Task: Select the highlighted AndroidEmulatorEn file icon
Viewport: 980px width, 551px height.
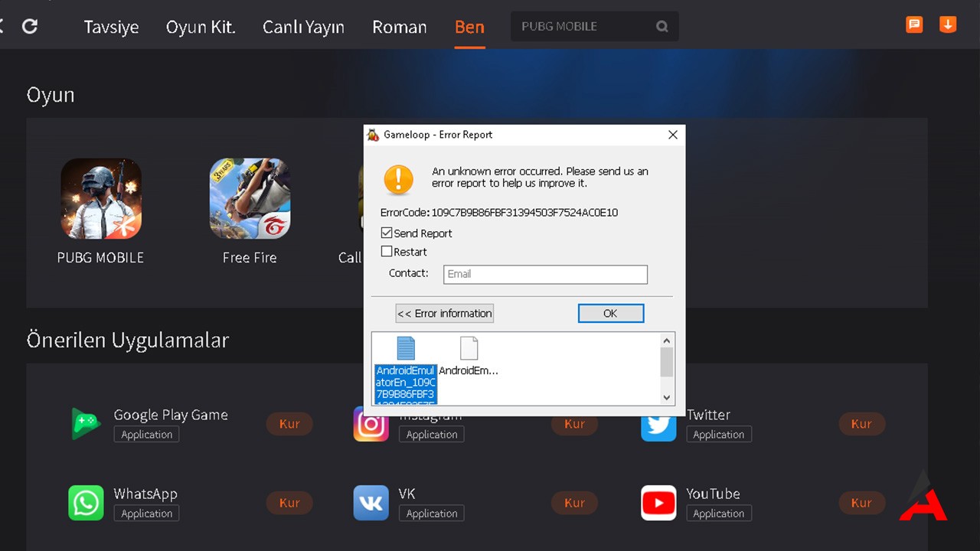Action: click(406, 348)
